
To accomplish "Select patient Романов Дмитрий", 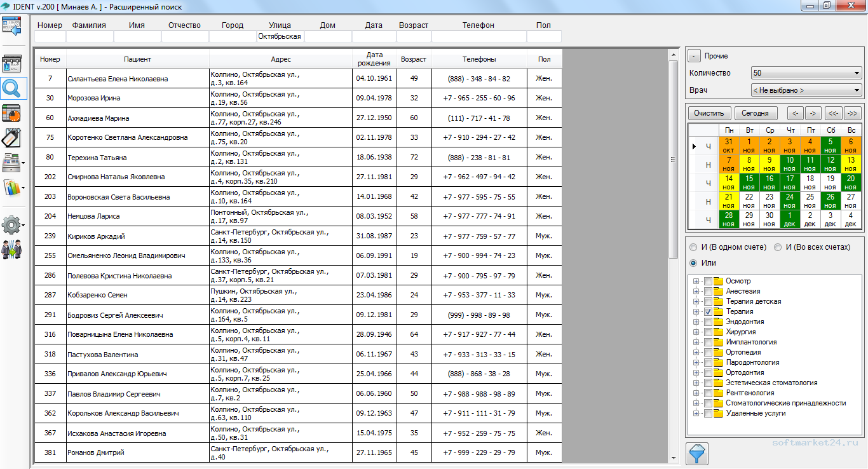I will pyautogui.click(x=95, y=453).
